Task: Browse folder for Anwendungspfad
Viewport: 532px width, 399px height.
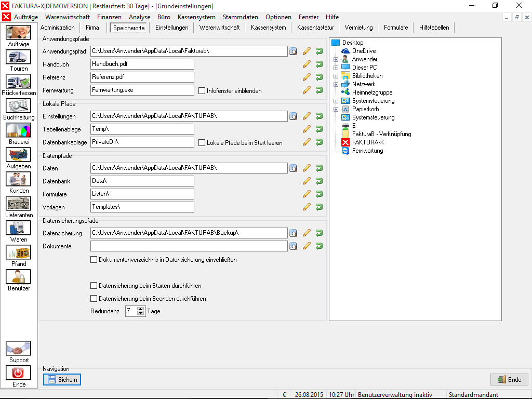Action: [294, 51]
